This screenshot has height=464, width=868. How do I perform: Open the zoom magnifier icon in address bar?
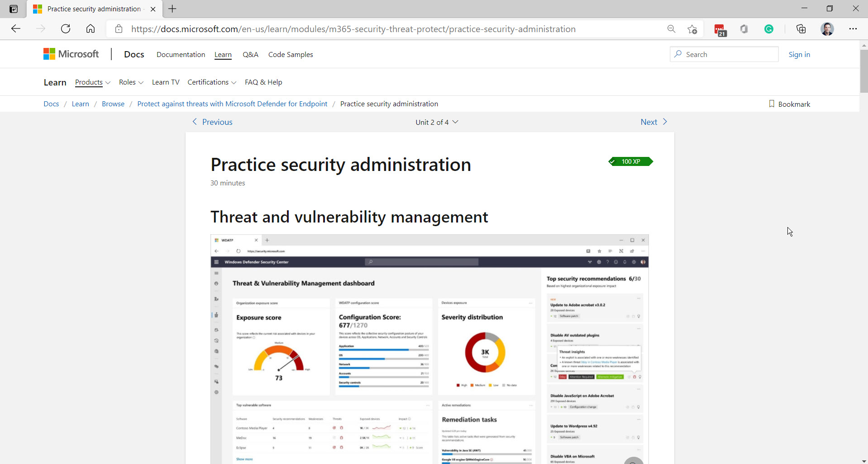coord(671,29)
